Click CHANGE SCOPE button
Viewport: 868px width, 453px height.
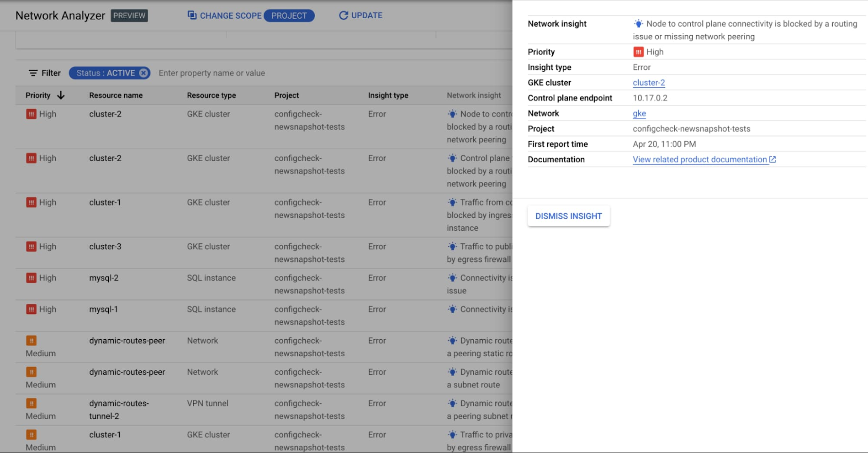(x=224, y=16)
